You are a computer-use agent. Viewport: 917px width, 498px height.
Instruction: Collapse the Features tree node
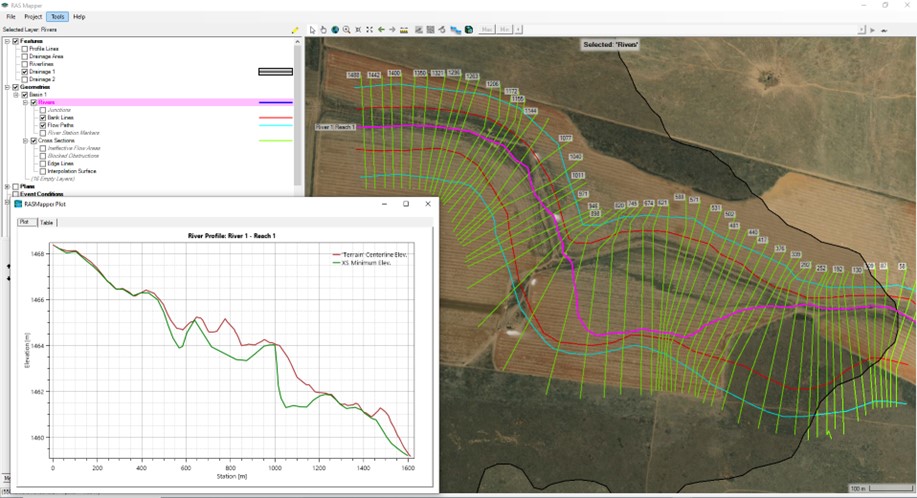click(x=7, y=42)
